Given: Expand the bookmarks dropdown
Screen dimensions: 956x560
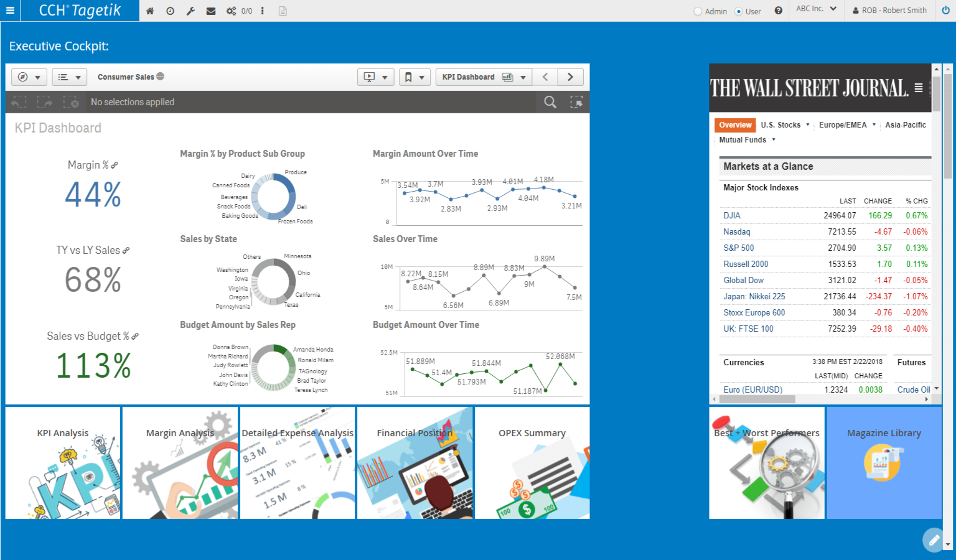Looking at the screenshot, I should (x=415, y=77).
